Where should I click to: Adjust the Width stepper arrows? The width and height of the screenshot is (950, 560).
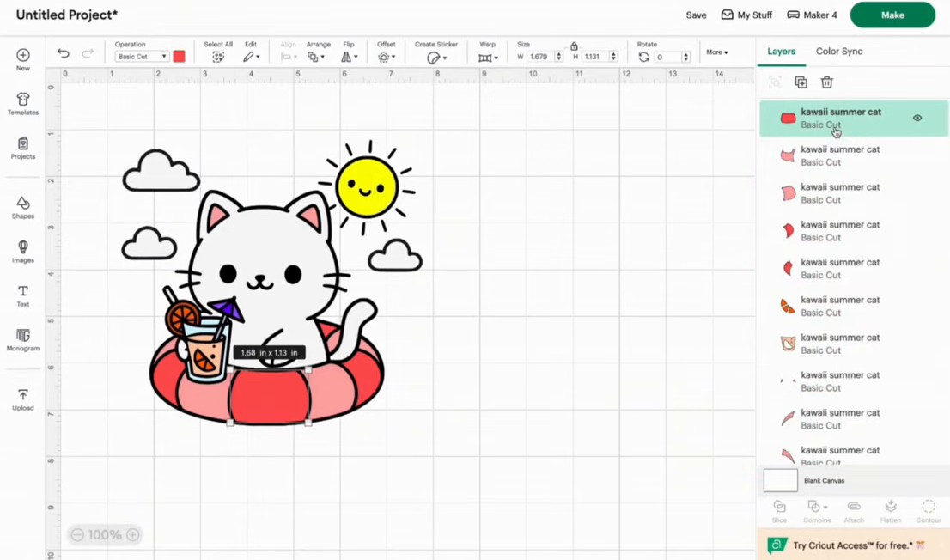558,57
